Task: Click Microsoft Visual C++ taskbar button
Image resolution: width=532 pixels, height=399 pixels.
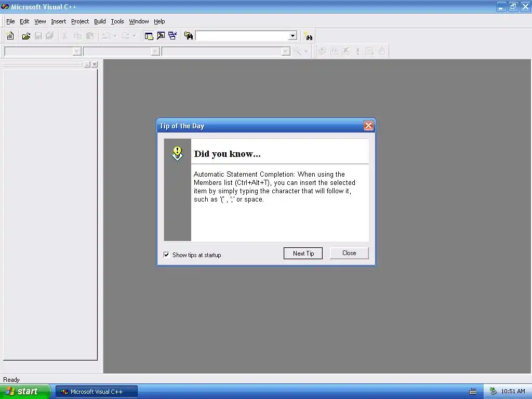Action: pyautogui.click(x=96, y=392)
